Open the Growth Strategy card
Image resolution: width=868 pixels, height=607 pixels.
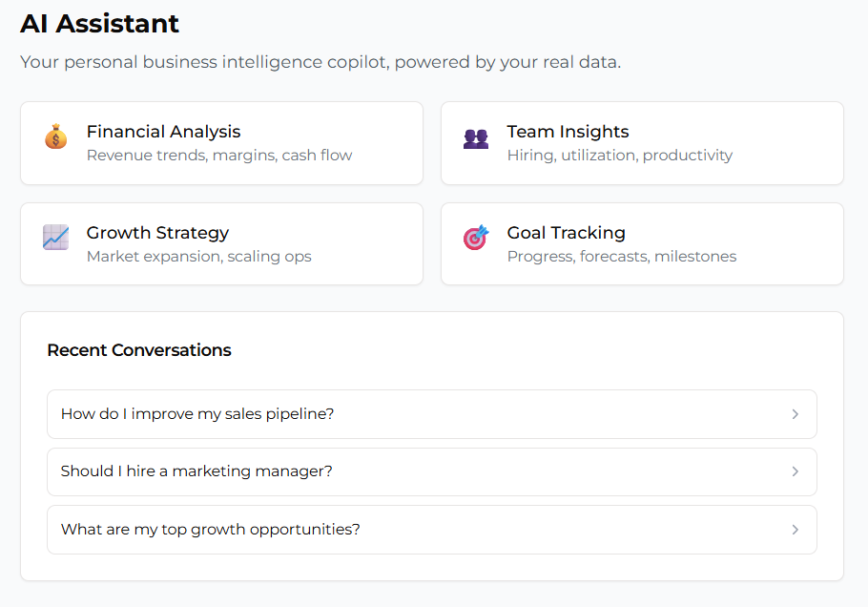click(x=221, y=243)
